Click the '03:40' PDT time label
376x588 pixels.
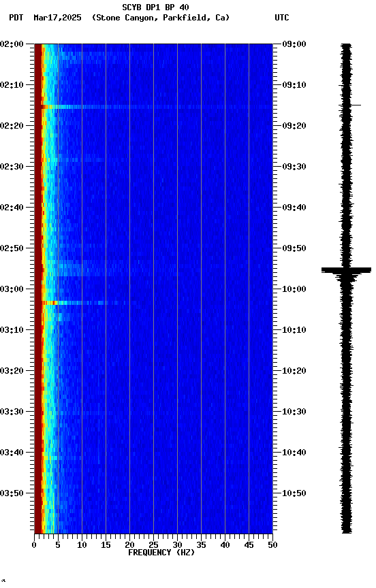pyautogui.click(x=12, y=453)
